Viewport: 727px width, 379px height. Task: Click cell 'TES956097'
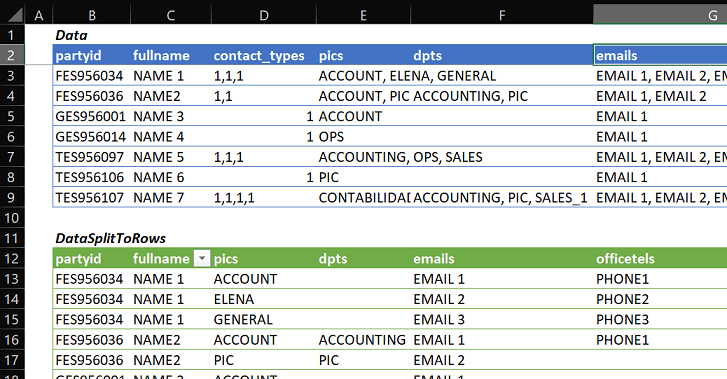point(92,157)
